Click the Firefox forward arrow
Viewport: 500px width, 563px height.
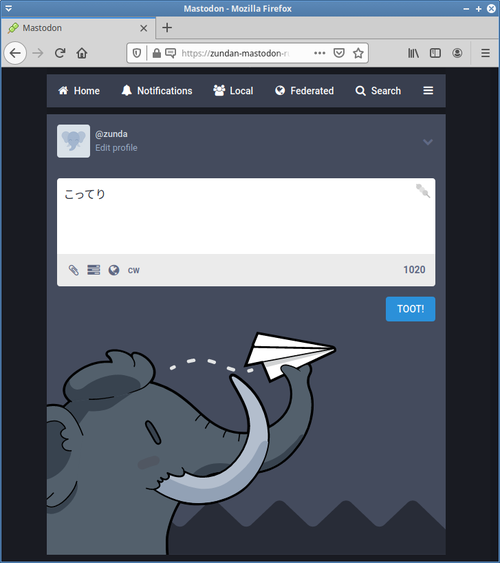[38, 53]
